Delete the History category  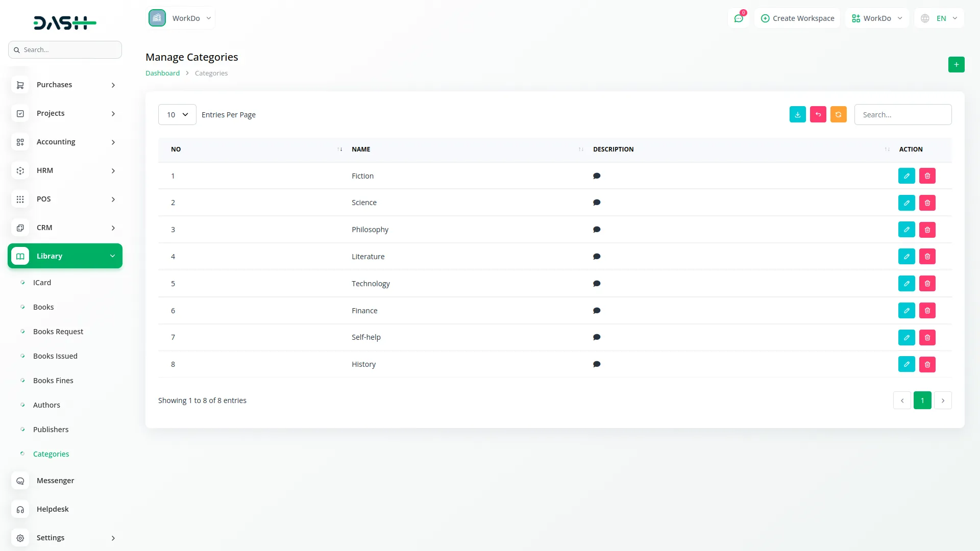pyautogui.click(x=927, y=364)
